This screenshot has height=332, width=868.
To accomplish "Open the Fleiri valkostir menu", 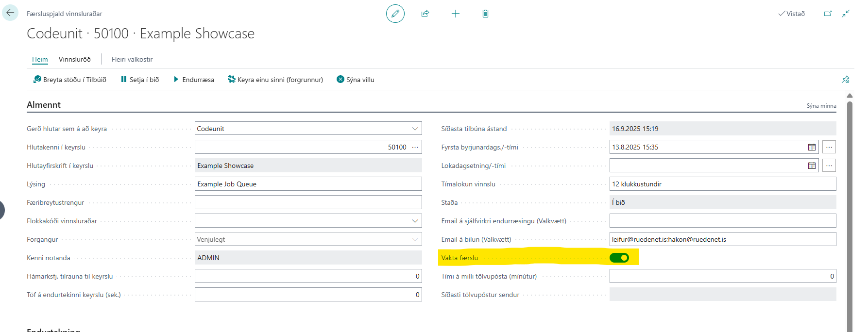I will click(132, 59).
